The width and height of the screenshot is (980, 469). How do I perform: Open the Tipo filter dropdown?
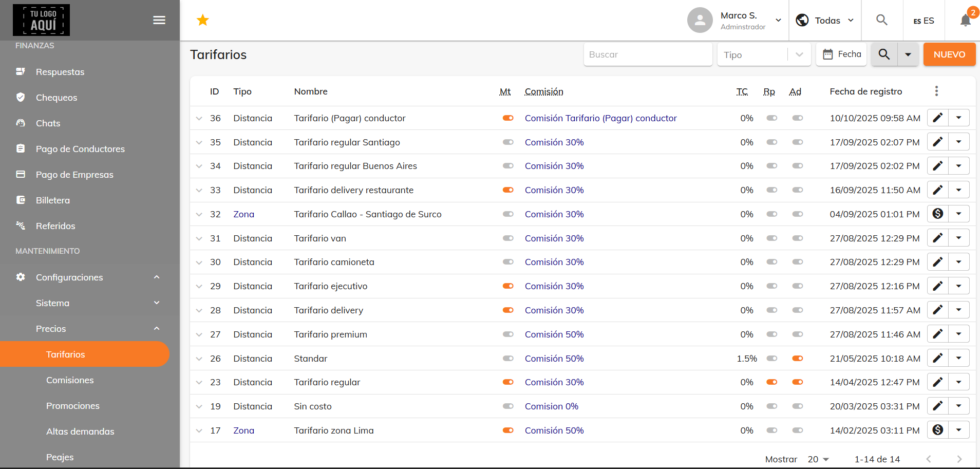point(764,54)
